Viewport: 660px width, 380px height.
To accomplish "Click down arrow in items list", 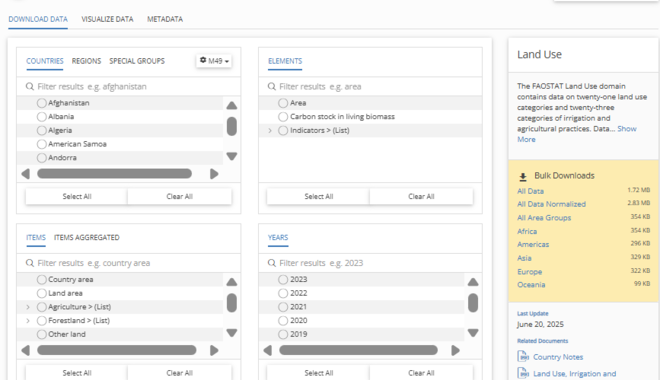I will (x=232, y=333).
